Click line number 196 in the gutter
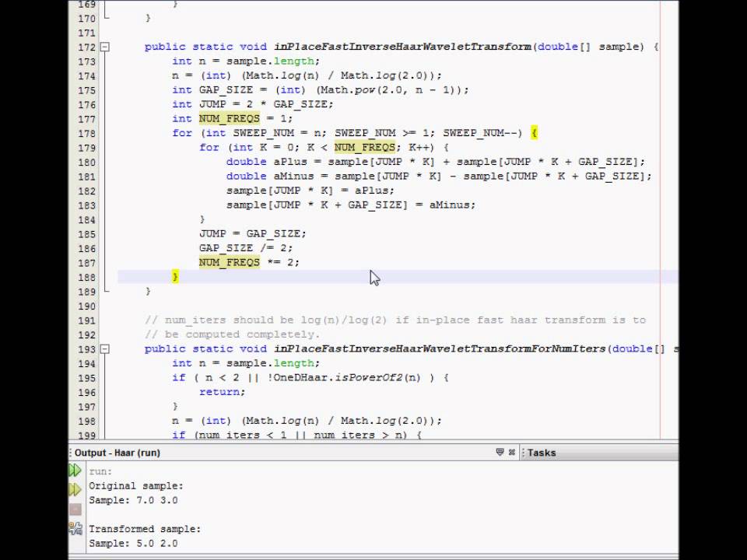747x560 pixels. coord(86,392)
